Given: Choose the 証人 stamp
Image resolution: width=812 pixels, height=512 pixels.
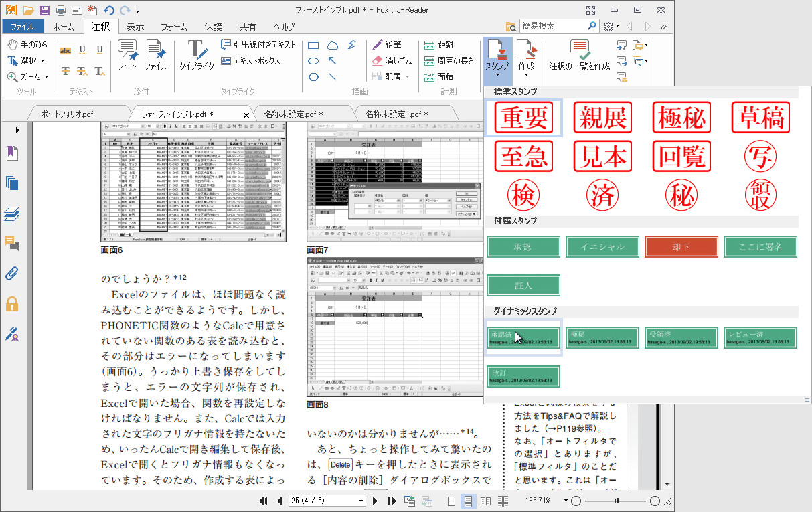Looking at the screenshot, I should tap(523, 285).
